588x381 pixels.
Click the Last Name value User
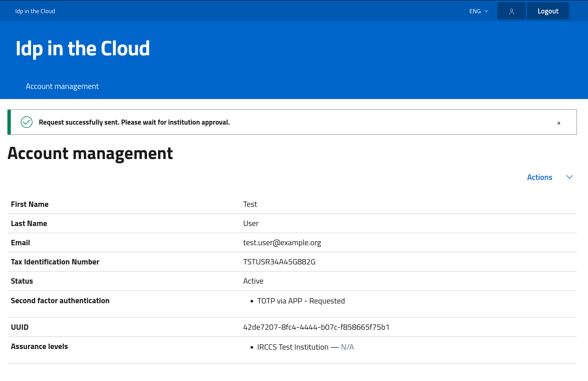(x=251, y=223)
